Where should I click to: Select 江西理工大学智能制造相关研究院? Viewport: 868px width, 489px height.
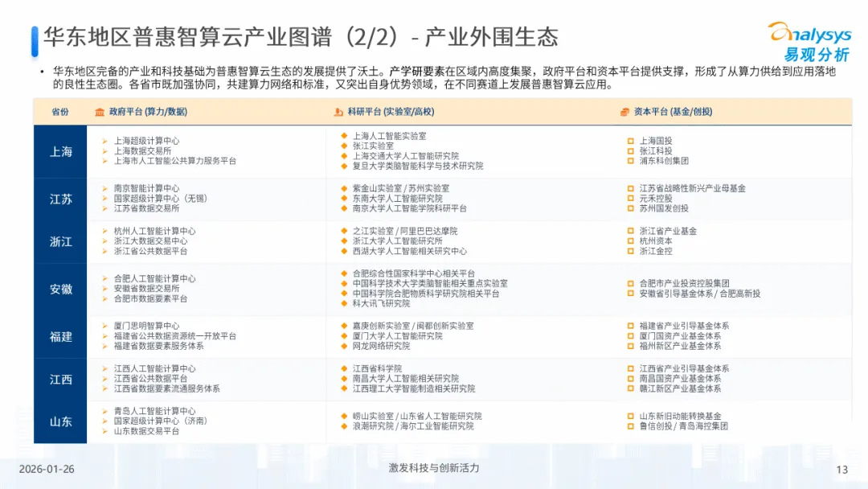point(414,389)
